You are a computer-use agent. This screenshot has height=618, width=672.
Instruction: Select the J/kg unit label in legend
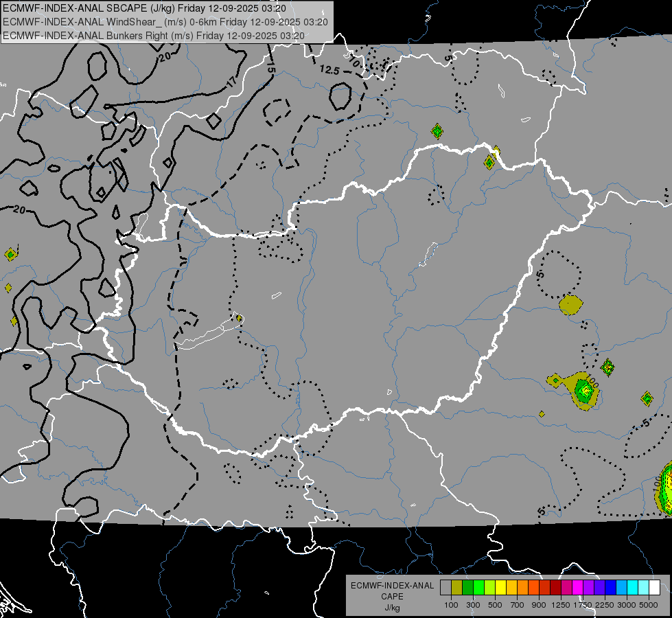392,608
